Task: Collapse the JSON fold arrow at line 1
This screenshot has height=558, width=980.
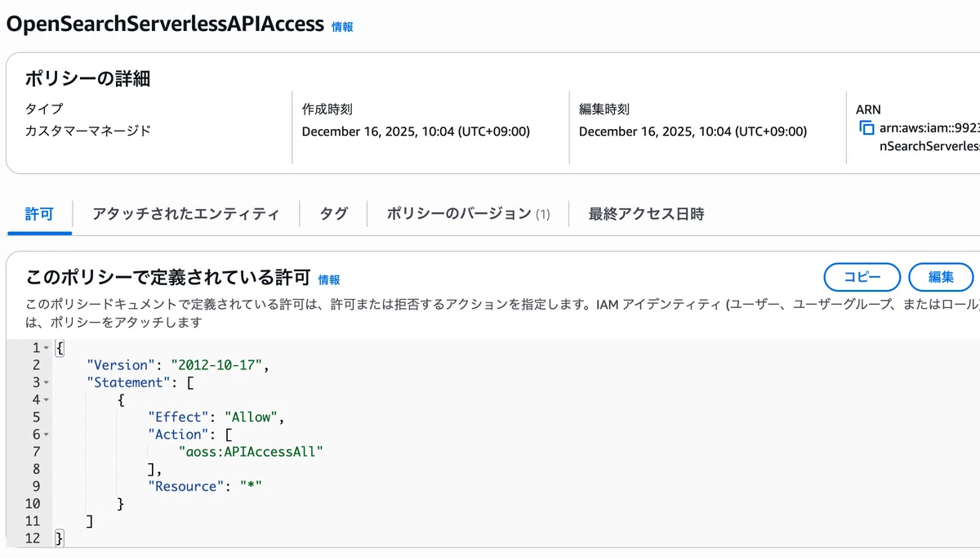Action: click(x=47, y=348)
